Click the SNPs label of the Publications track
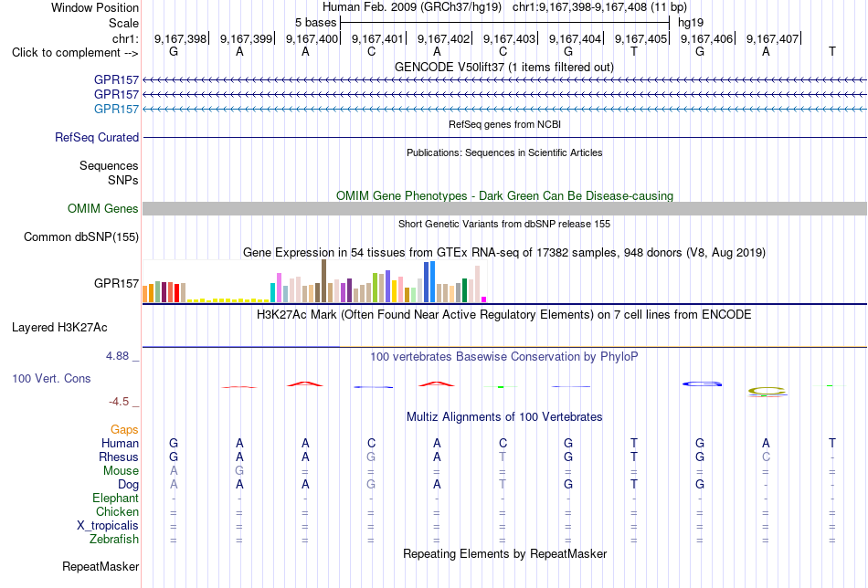868x588 pixels. point(123,181)
